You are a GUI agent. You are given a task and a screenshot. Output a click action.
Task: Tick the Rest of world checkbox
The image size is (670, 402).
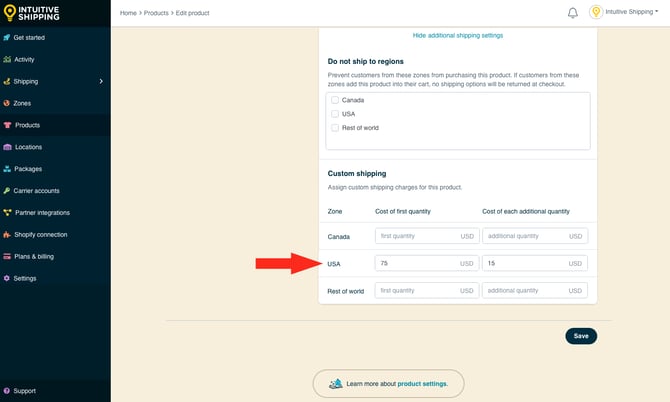[x=335, y=128]
